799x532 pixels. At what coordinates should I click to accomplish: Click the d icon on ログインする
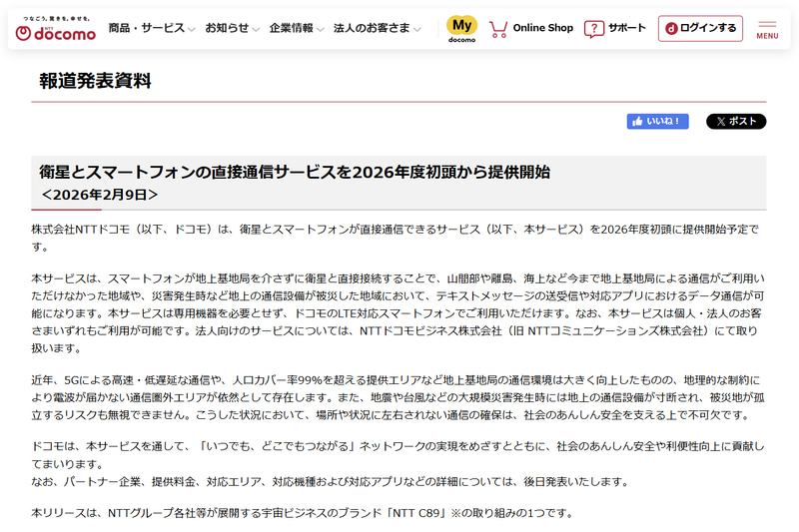coord(671,29)
